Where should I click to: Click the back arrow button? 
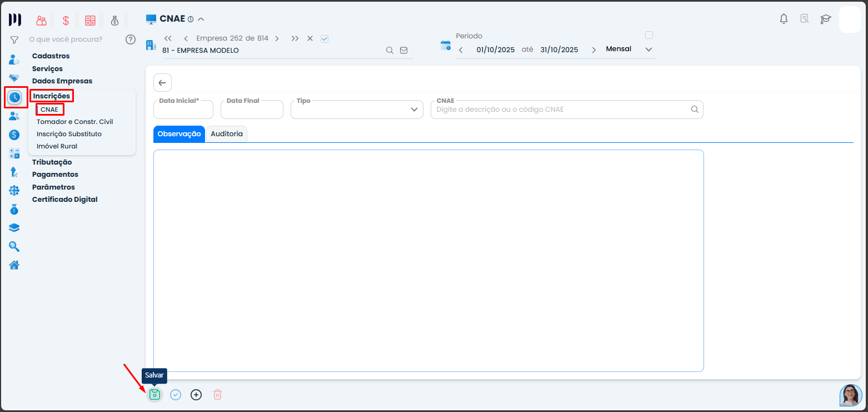click(162, 82)
